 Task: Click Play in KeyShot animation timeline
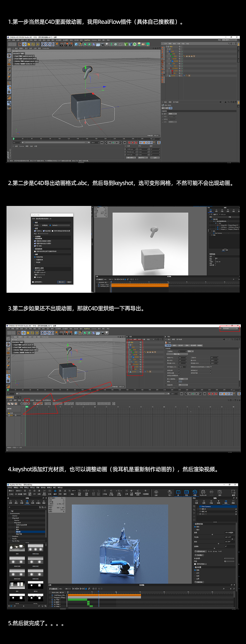[x=78, y=589]
